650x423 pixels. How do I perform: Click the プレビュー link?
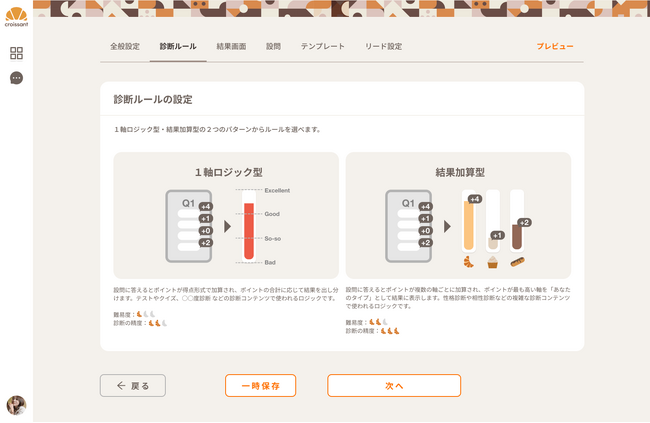(x=555, y=46)
